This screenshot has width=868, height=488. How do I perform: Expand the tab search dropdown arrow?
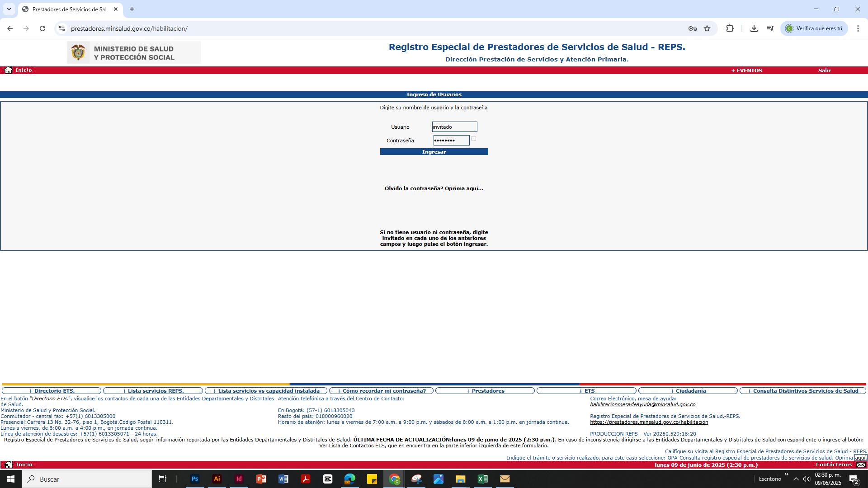[9, 9]
